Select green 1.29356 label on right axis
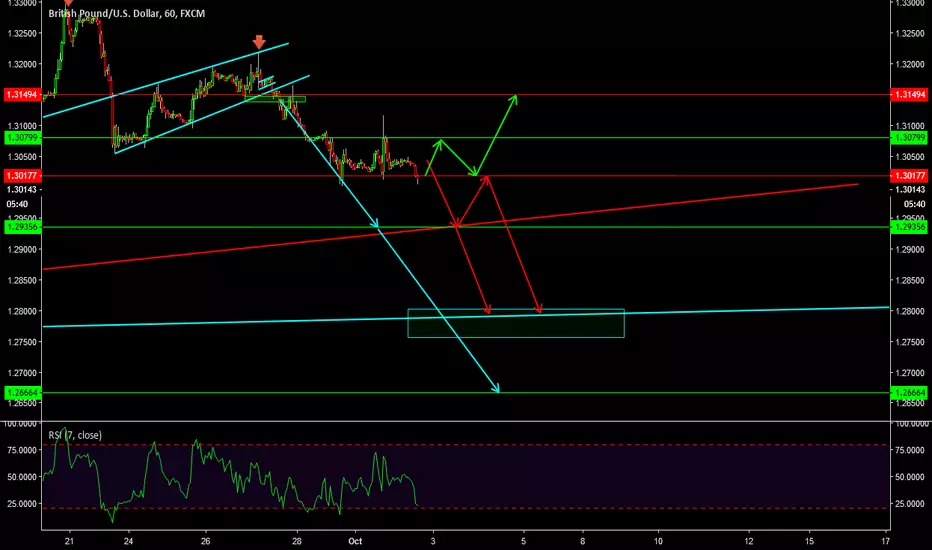 [x=909, y=227]
